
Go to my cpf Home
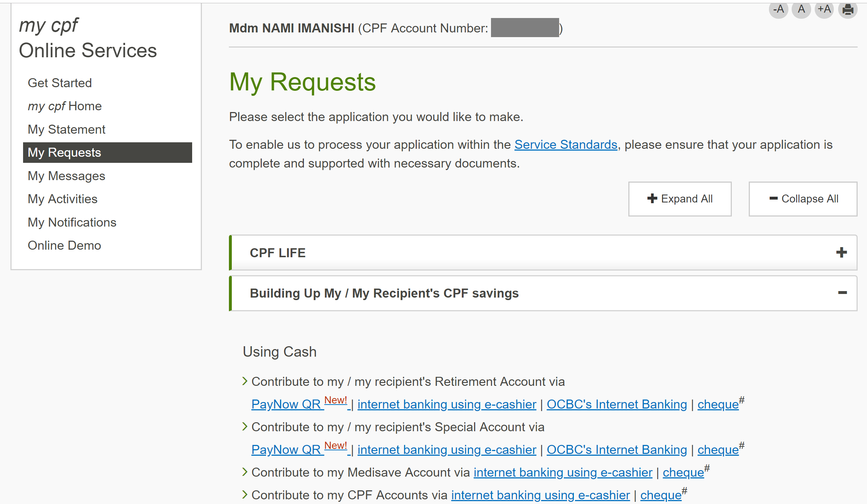65,106
